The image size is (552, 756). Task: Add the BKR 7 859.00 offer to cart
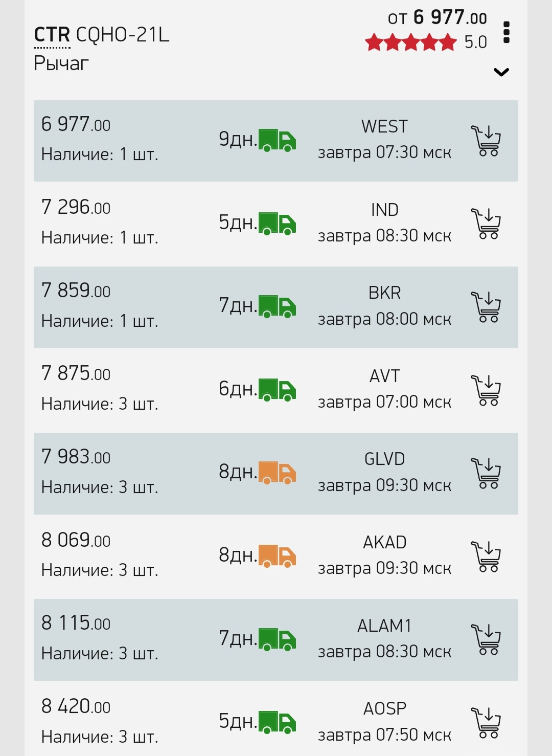coord(486,307)
